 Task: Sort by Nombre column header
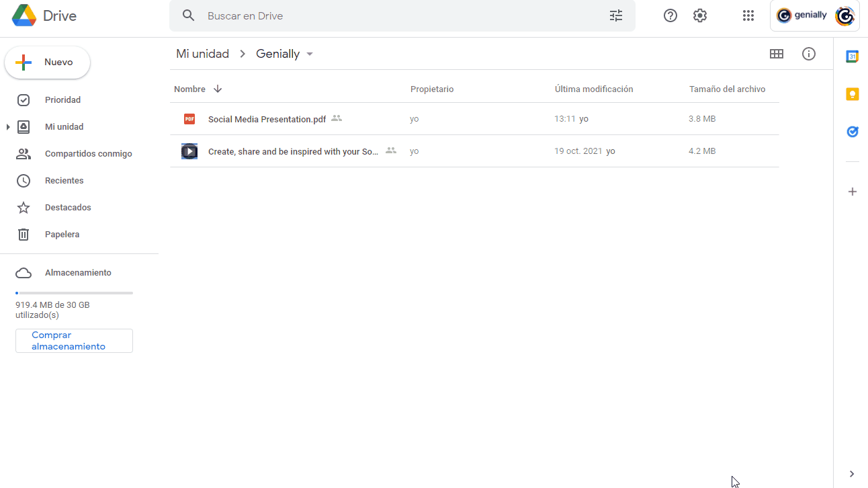point(189,89)
